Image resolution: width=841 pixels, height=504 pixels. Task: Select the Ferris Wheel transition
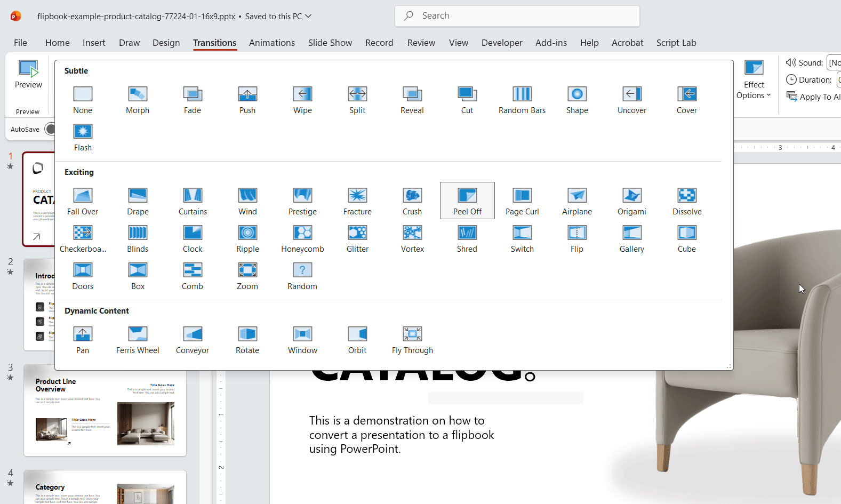(138, 340)
